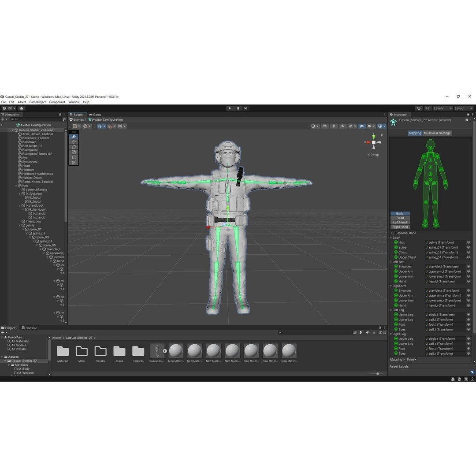Toggle 2D mode in the Scene view
The width and height of the screenshot is (476, 476).
click(324, 126)
